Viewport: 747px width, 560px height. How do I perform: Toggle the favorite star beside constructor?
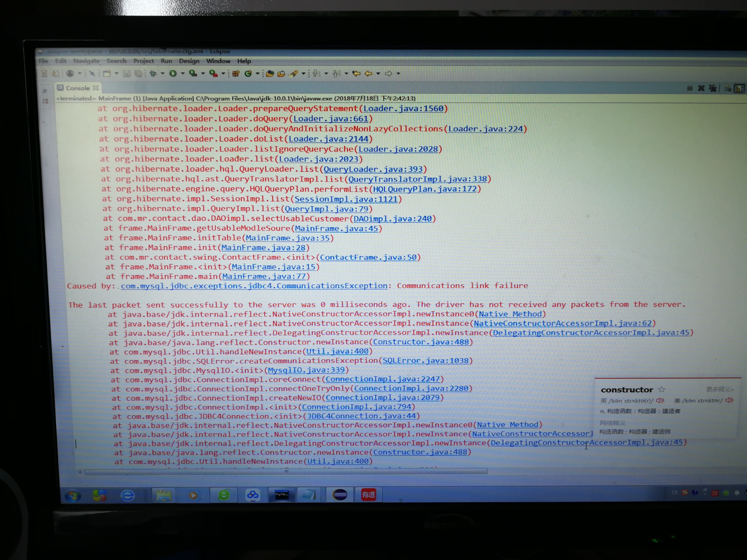point(662,389)
